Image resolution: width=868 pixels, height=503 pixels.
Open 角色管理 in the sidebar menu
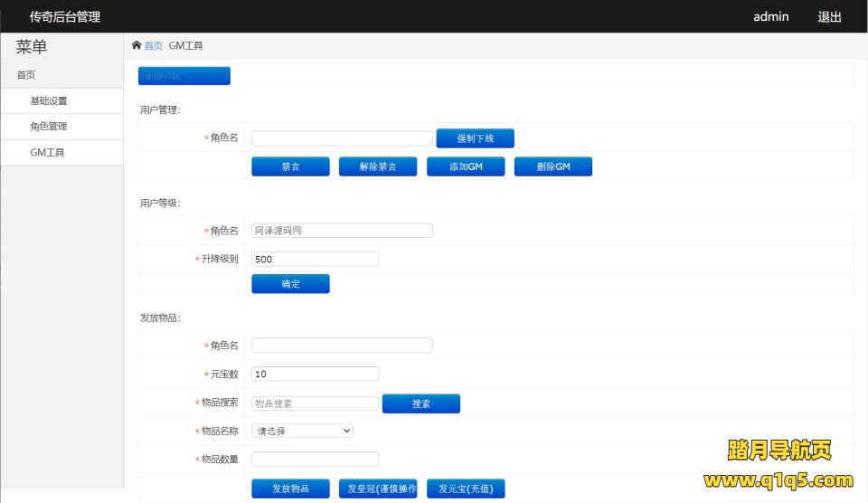tap(49, 127)
